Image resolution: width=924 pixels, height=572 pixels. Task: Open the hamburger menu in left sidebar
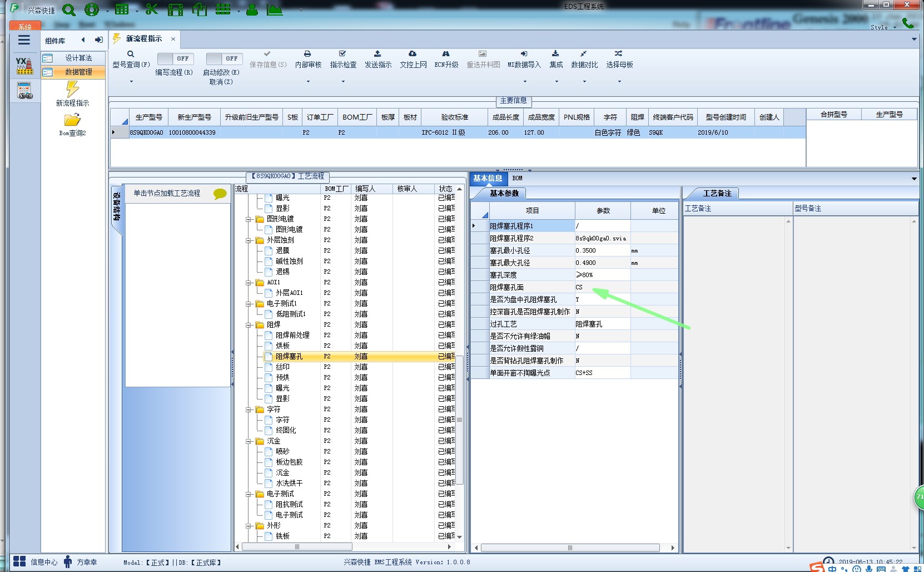click(24, 40)
